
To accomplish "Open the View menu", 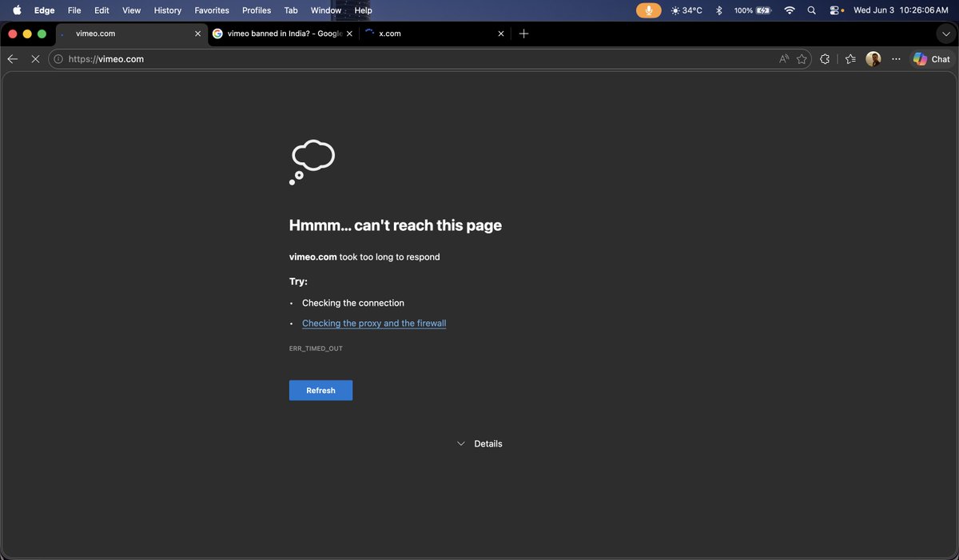I will (131, 10).
